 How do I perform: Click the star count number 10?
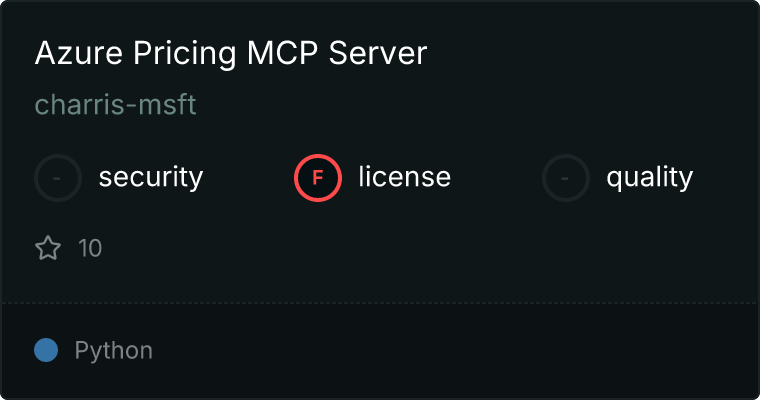(90, 248)
